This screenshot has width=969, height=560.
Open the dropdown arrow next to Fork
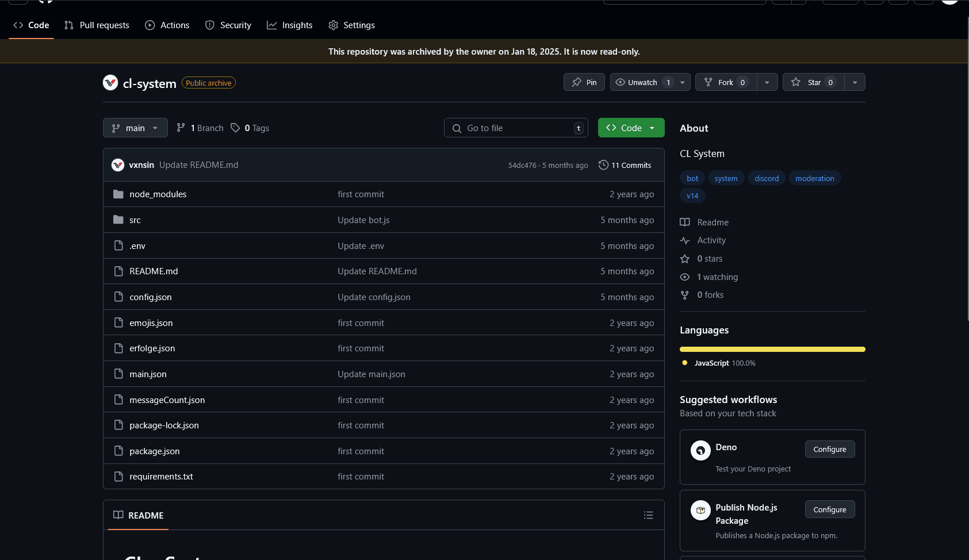[x=767, y=82]
